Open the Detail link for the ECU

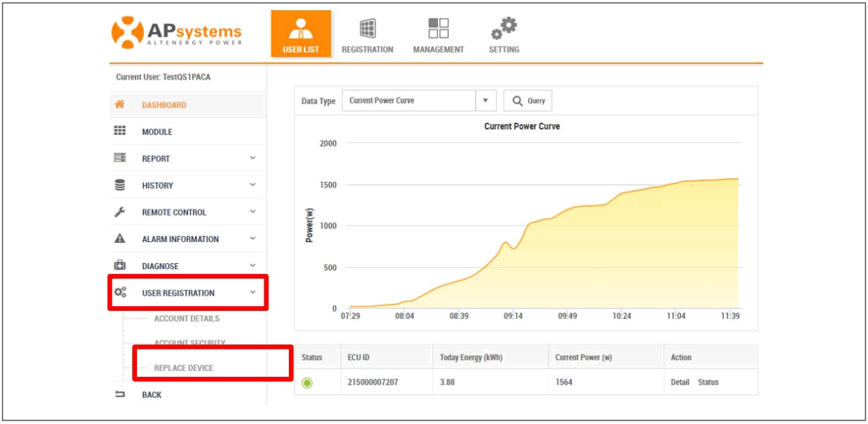[x=680, y=382]
